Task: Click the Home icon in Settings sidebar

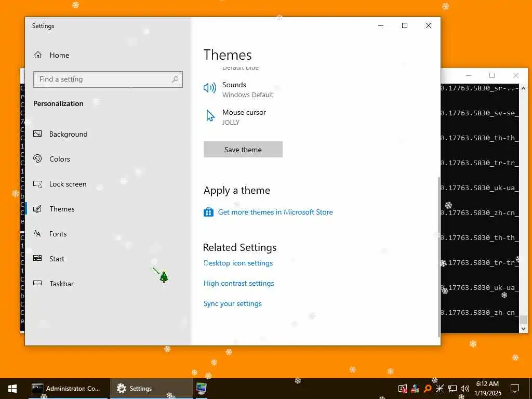Action: 38,55
